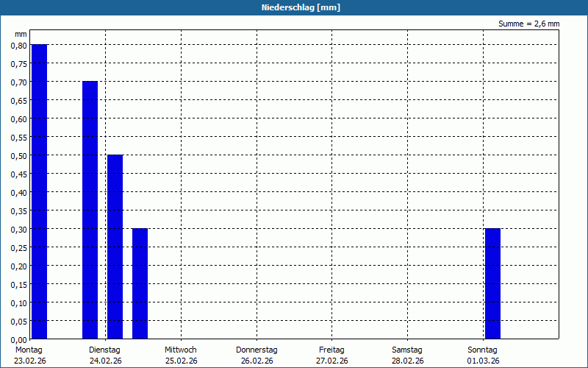Click the 0,70 y-axis value
This screenshot has width=588, height=368.
pyautogui.click(x=19, y=82)
